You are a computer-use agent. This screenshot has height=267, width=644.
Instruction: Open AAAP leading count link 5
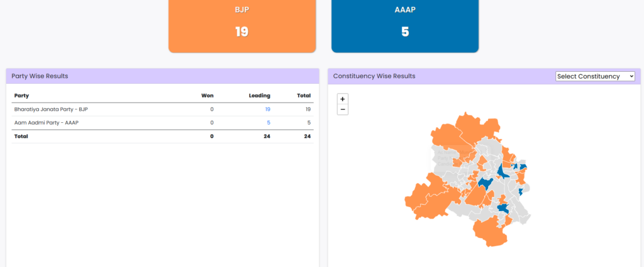coord(269,123)
